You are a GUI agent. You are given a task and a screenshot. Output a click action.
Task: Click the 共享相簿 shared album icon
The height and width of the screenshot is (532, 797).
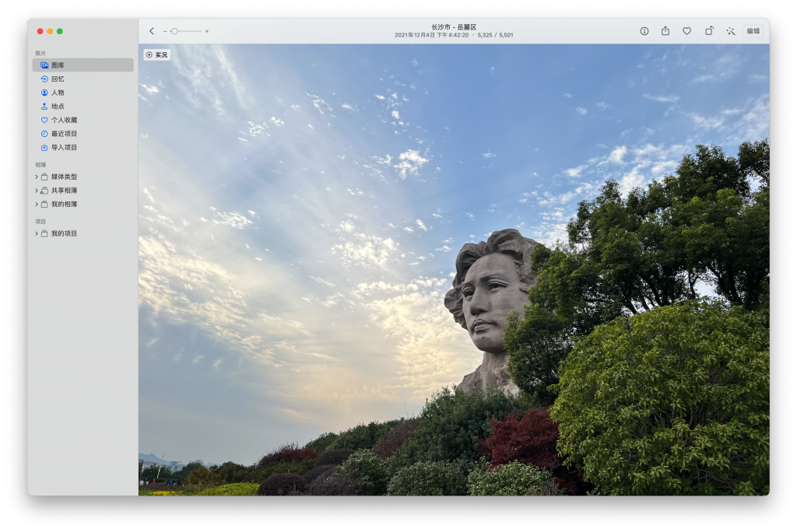[x=44, y=191]
